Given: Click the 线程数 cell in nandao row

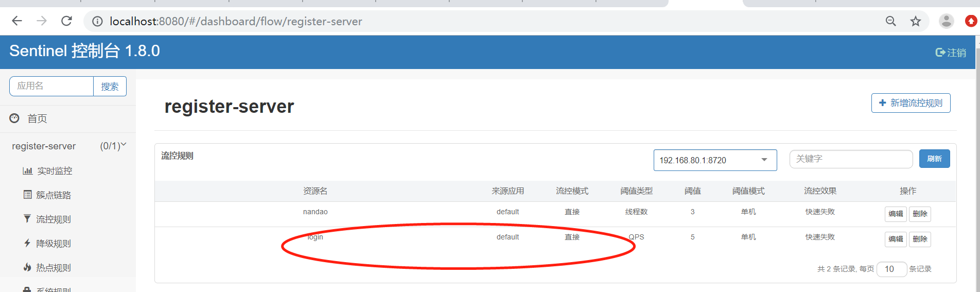Looking at the screenshot, I should point(636,212).
